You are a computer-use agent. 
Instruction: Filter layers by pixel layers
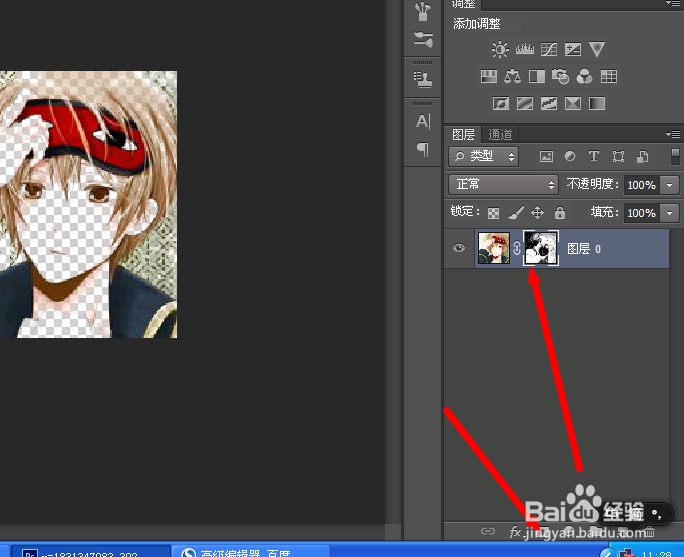[546, 157]
